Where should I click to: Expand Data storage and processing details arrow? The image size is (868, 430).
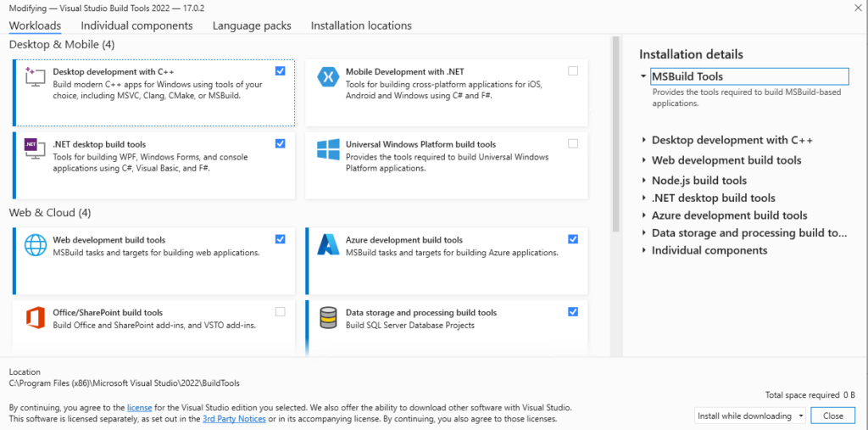point(644,232)
